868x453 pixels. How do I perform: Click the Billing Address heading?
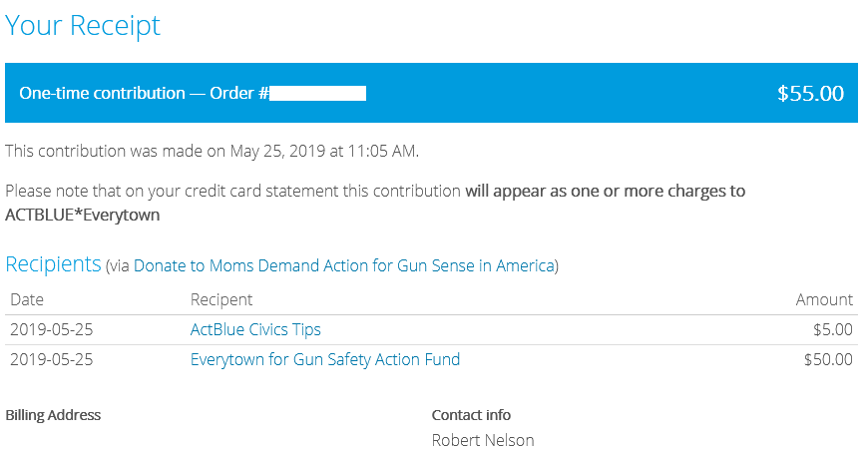point(53,415)
